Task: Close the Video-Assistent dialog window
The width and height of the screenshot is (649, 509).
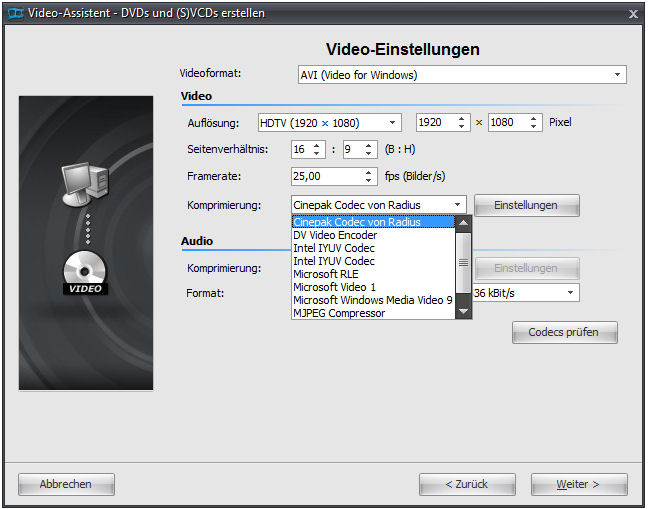Action: (633, 14)
